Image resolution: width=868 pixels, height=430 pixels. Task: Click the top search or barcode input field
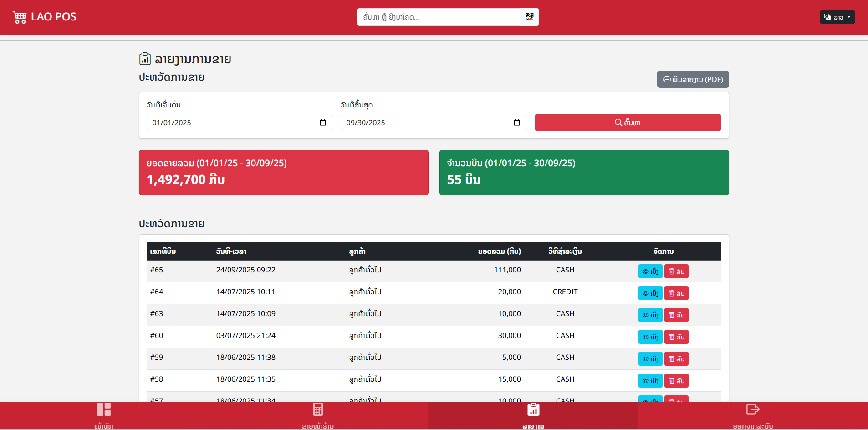(439, 17)
